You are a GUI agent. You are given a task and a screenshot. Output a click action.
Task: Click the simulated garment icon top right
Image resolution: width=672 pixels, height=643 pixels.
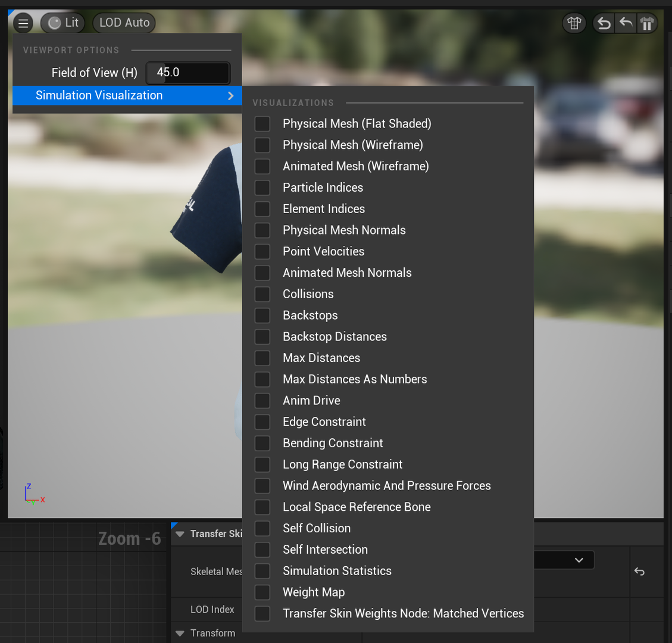click(x=574, y=23)
